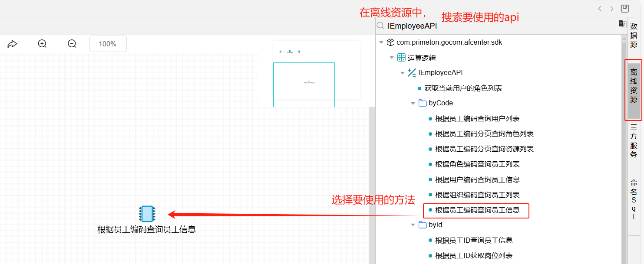Switch to the 三方服务 side tab
Screen dimensions: 644x264
(634, 140)
